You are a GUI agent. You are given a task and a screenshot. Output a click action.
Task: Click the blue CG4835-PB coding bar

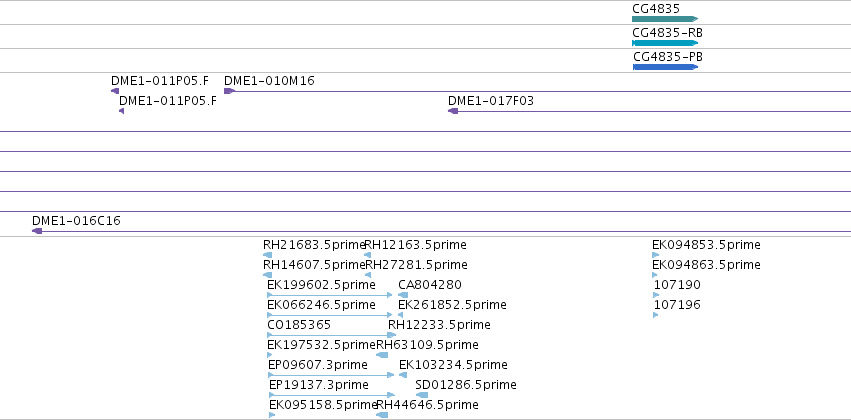[665, 67]
